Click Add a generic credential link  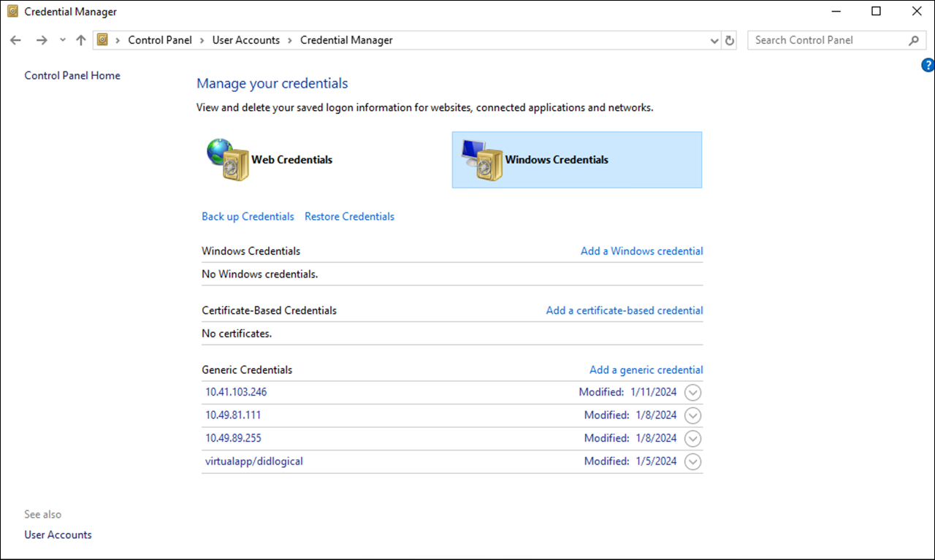(646, 369)
